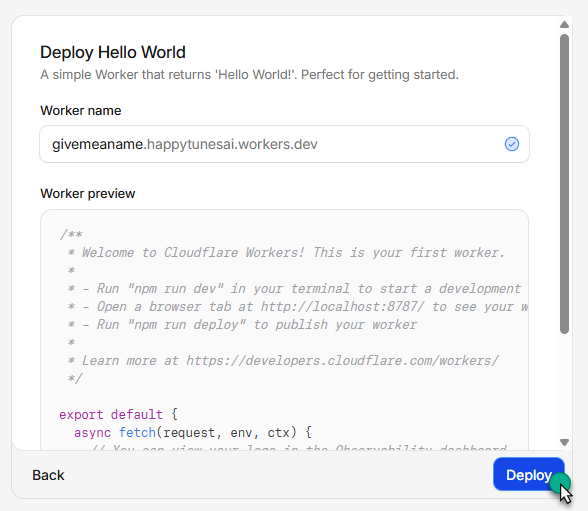Click the developers.cloudflare.com/workers/ comment line
The image size is (588, 511).
click(x=283, y=360)
